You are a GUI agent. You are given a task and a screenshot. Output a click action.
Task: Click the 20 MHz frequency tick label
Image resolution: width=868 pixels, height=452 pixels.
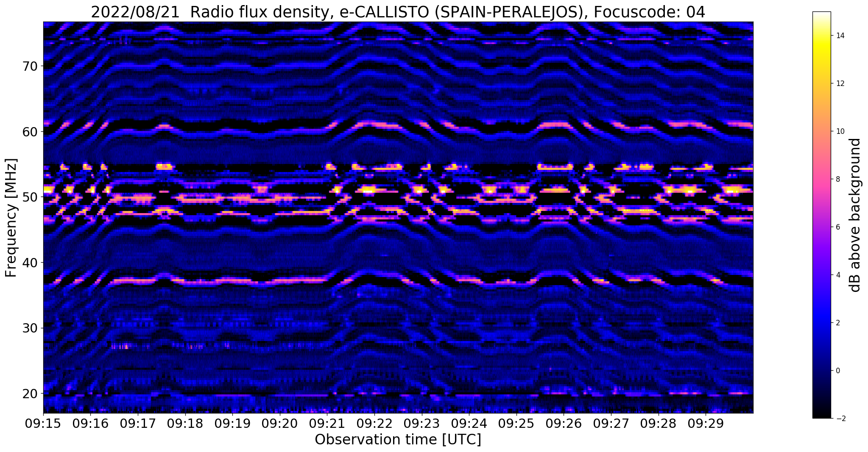pos(30,394)
